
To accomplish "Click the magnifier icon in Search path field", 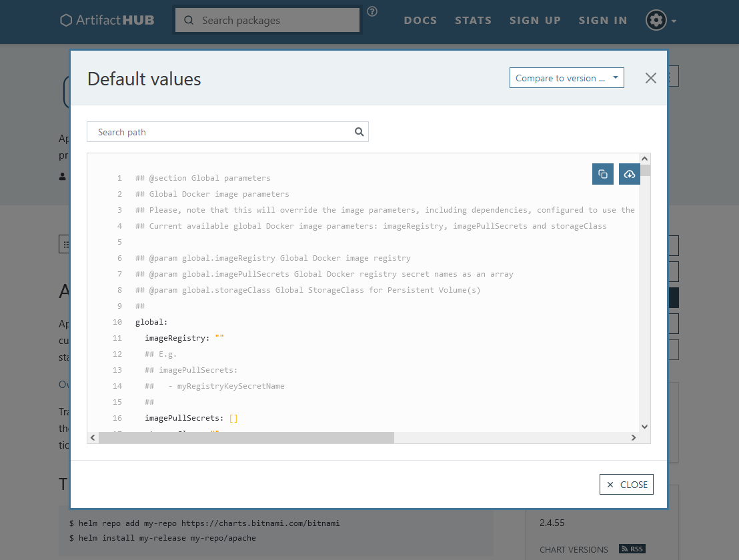I will click(x=359, y=132).
